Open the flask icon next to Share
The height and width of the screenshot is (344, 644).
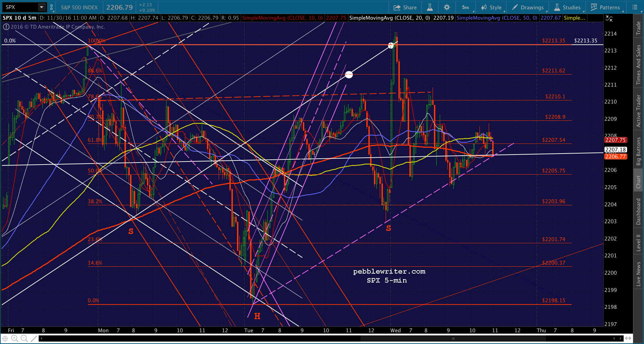430,7
